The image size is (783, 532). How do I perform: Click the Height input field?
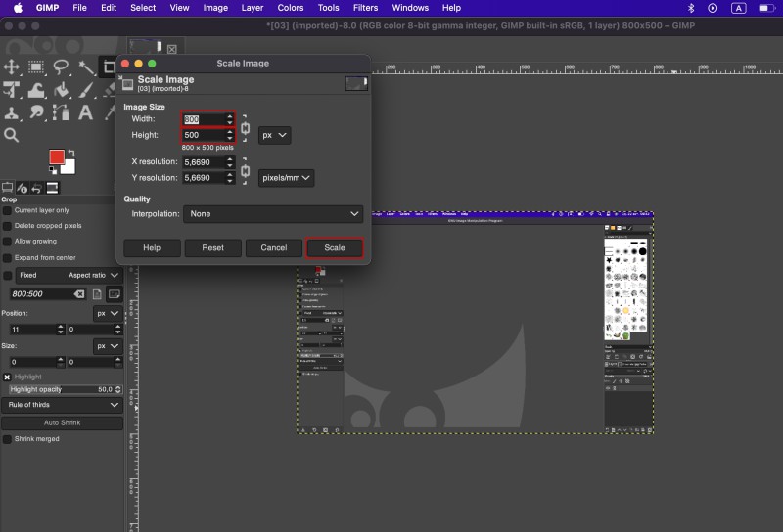click(x=208, y=135)
